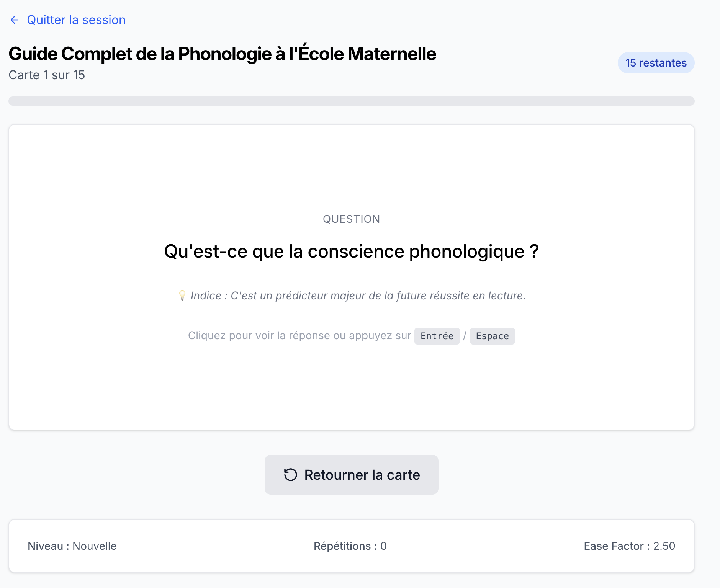Click the back arrow icon
The width and height of the screenshot is (720, 588).
click(x=15, y=20)
